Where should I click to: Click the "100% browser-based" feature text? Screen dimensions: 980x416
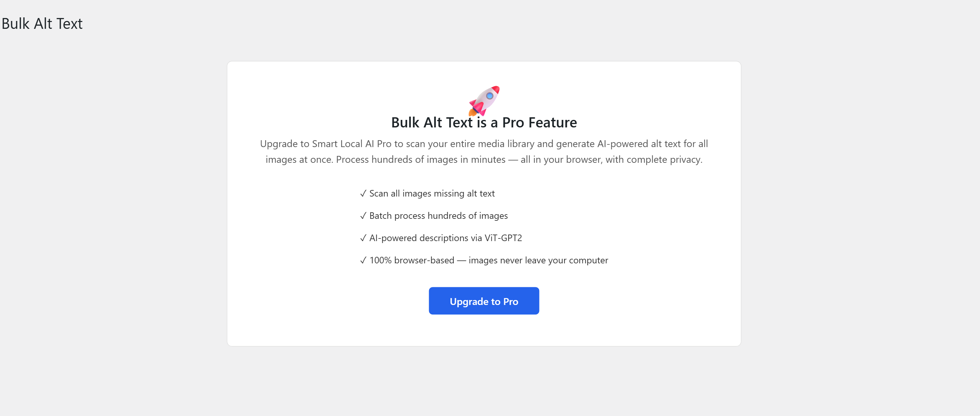(x=412, y=260)
